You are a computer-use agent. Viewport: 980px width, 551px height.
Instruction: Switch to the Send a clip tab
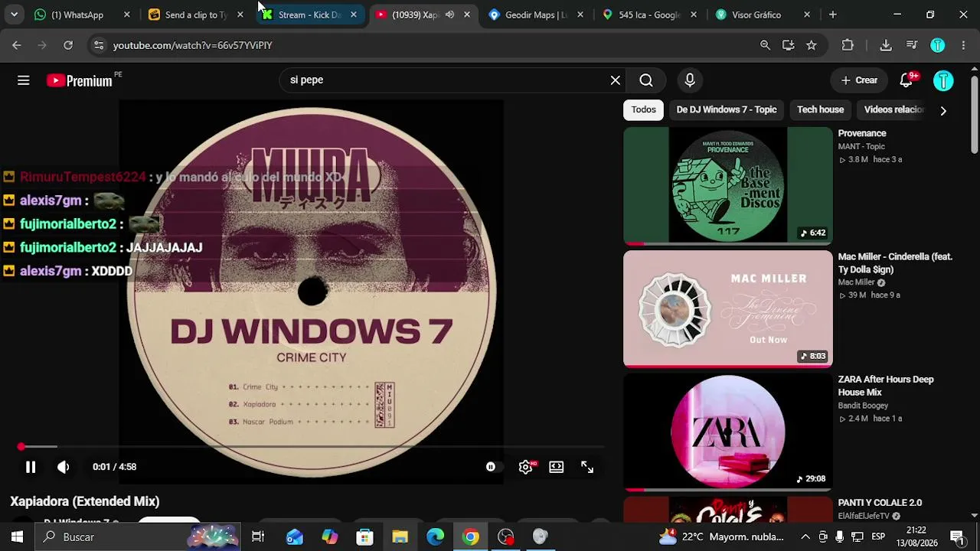pos(196,15)
